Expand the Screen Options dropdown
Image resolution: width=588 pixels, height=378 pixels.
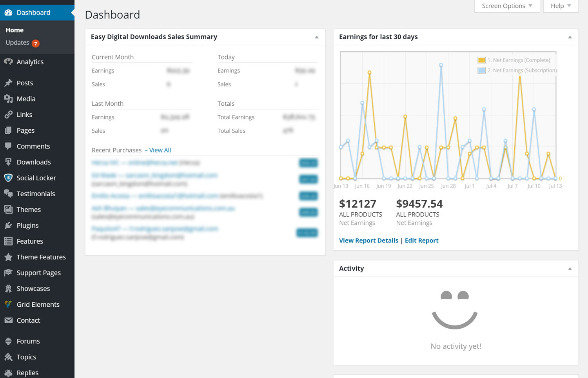(x=506, y=6)
